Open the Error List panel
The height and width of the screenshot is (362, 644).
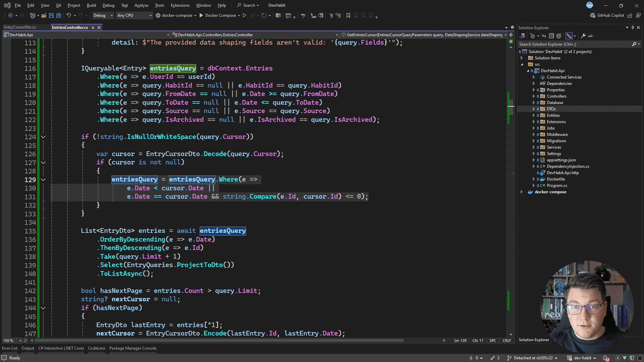9,348
